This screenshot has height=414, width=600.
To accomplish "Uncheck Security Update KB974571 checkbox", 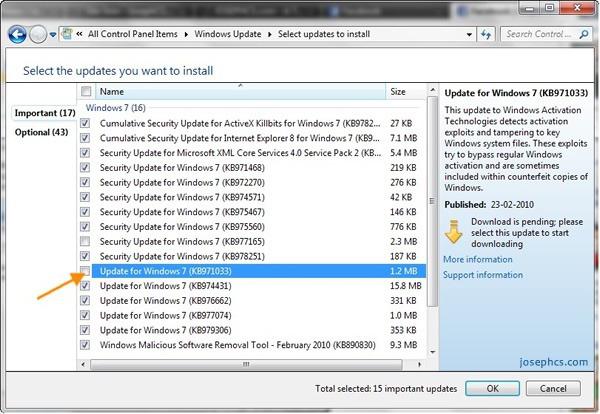I will click(x=85, y=197).
